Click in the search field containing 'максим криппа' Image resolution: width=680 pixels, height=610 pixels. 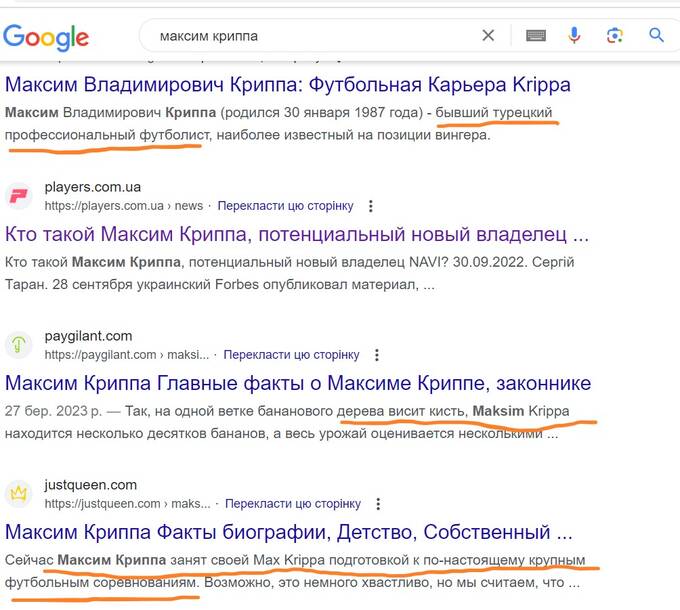(310, 36)
